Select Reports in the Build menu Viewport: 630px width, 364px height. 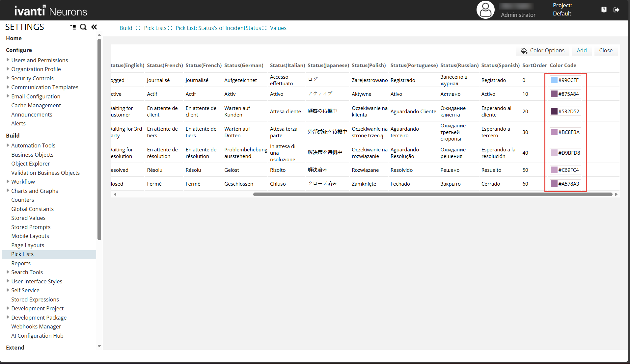[x=21, y=263]
